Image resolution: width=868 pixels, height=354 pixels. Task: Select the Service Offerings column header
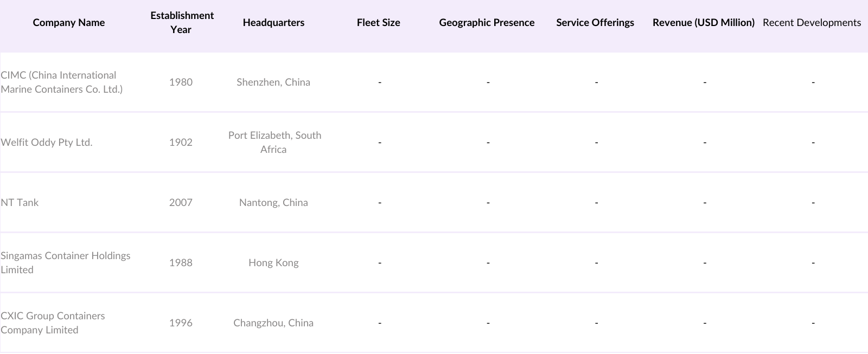tap(595, 23)
